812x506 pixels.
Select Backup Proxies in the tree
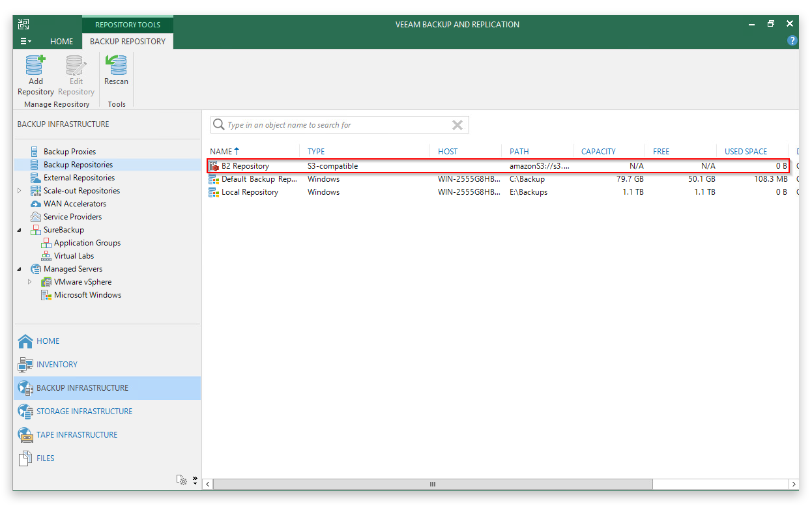[x=70, y=152]
